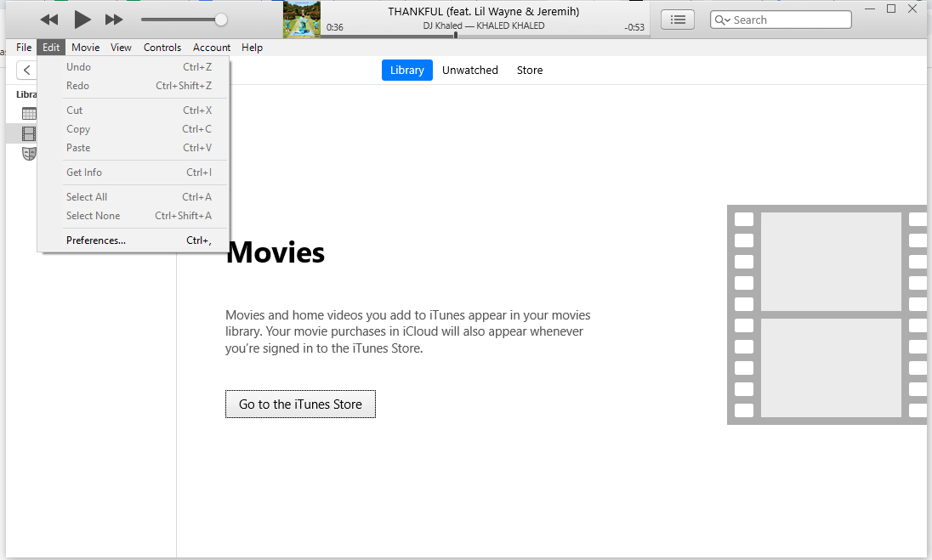
Task: Click the volume slider knob
Action: [x=221, y=20]
